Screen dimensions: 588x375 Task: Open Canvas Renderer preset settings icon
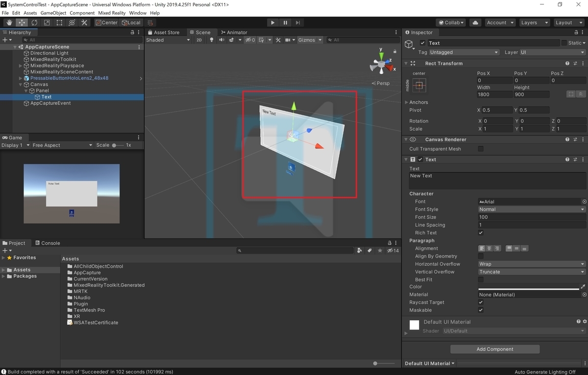575,140
